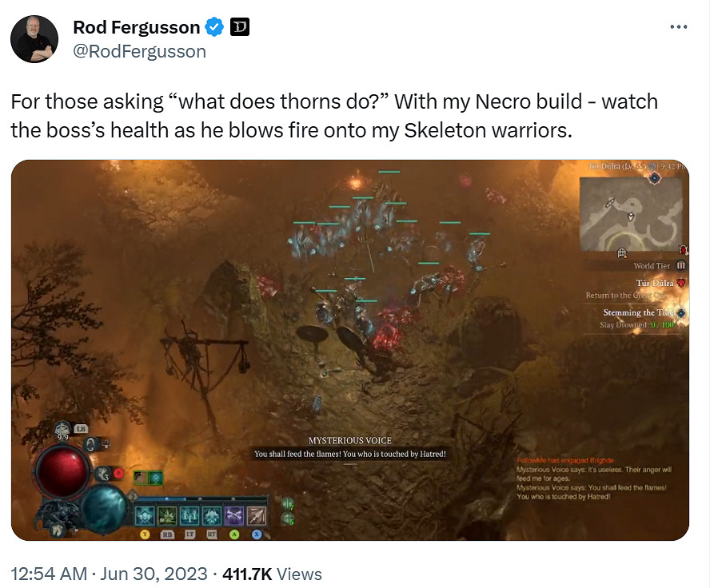Click the skill icon above RT button
The width and height of the screenshot is (710, 588).
pos(211,515)
